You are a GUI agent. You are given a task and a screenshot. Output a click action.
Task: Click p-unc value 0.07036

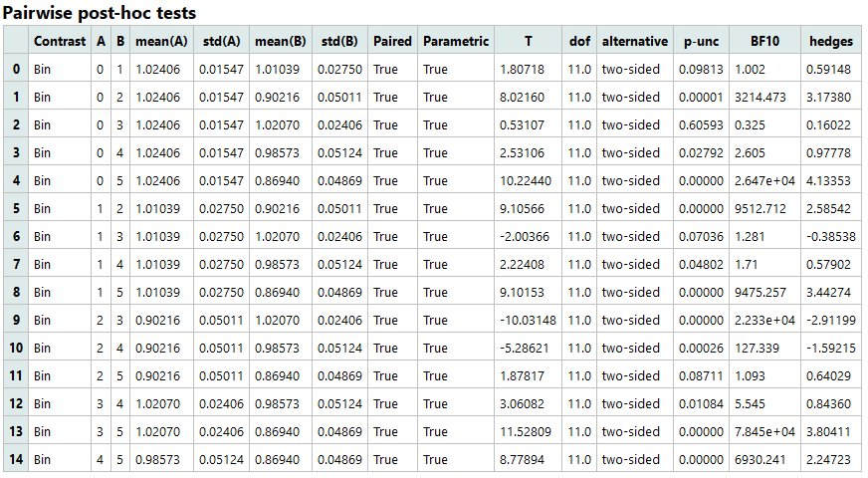coord(701,236)
